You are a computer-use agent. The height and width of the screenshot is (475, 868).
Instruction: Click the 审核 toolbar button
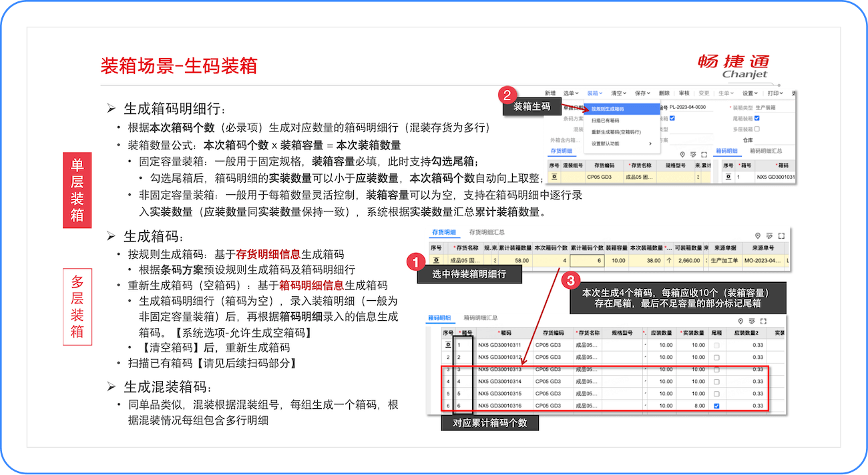(x=684, y=93)
